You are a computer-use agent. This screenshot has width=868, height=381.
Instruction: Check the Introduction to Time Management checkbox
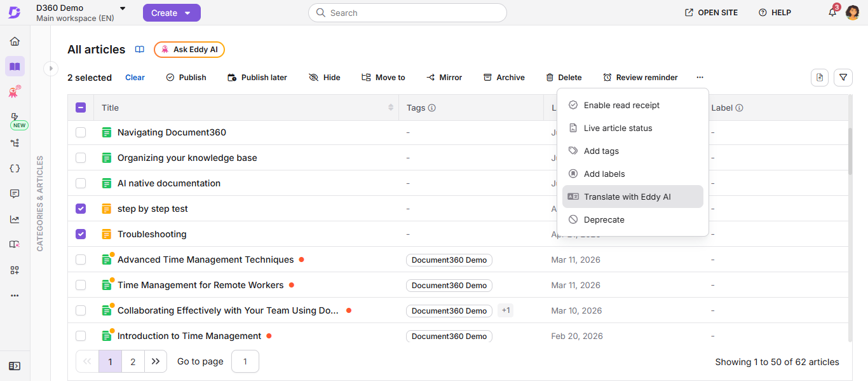(81, 336)
